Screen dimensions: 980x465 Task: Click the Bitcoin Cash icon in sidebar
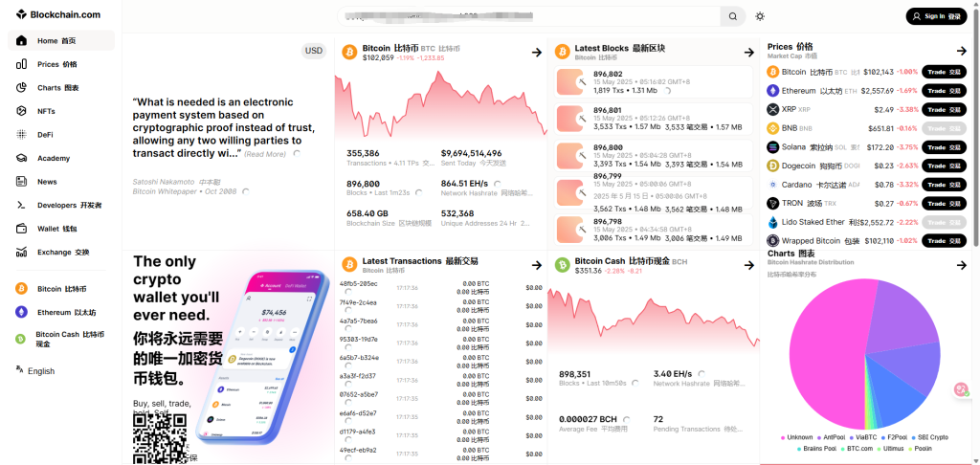pos(21,339)
